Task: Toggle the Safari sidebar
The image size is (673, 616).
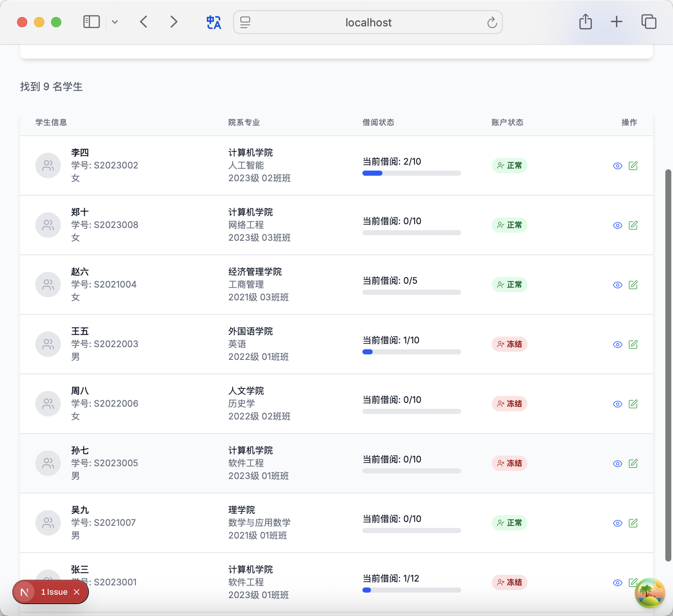Action: (91, 22)
